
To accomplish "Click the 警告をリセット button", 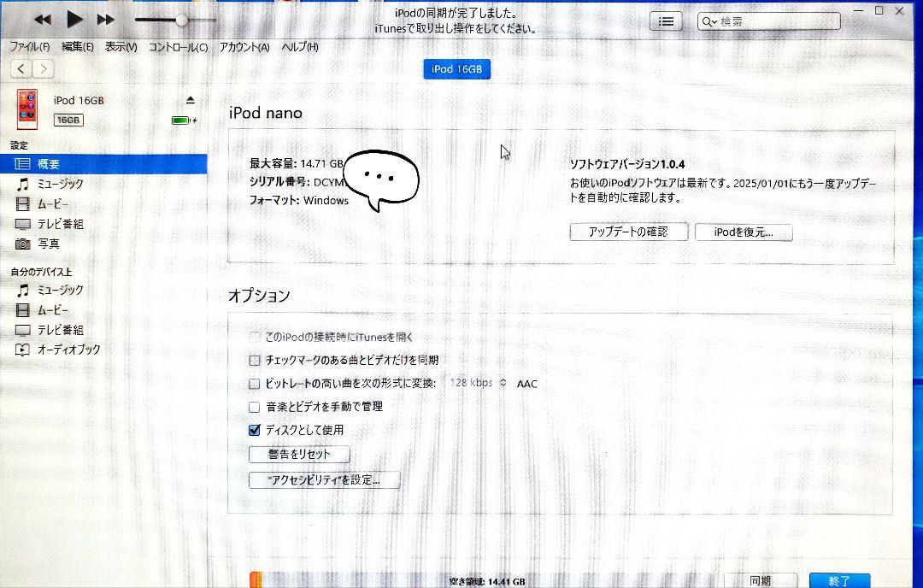I will (299, 455).
